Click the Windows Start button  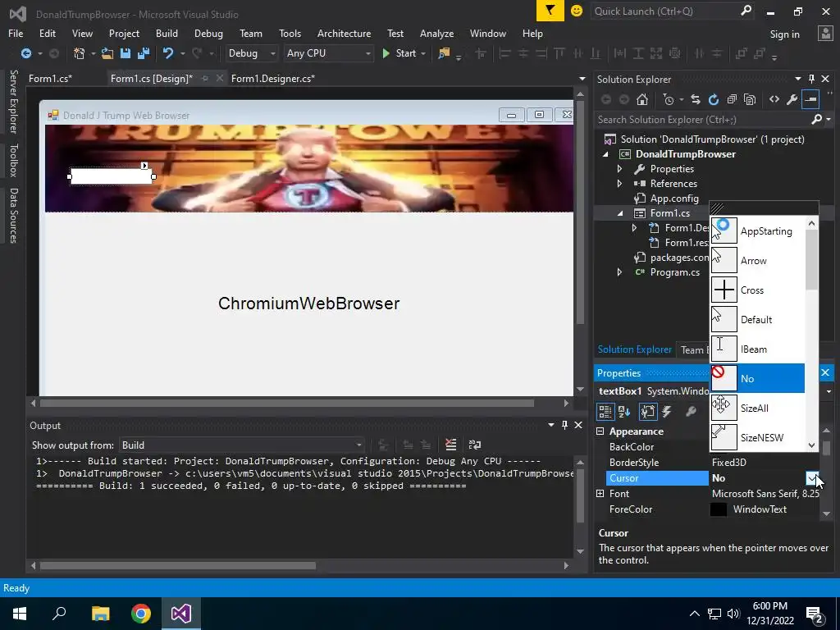20,614
